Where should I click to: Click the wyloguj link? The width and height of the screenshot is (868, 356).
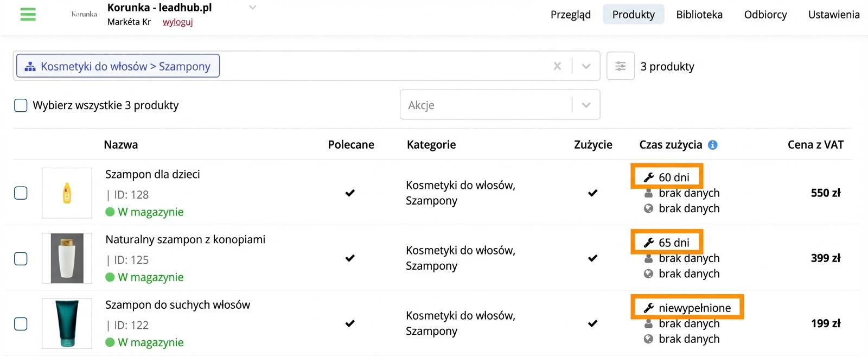(x=177, y=22)
